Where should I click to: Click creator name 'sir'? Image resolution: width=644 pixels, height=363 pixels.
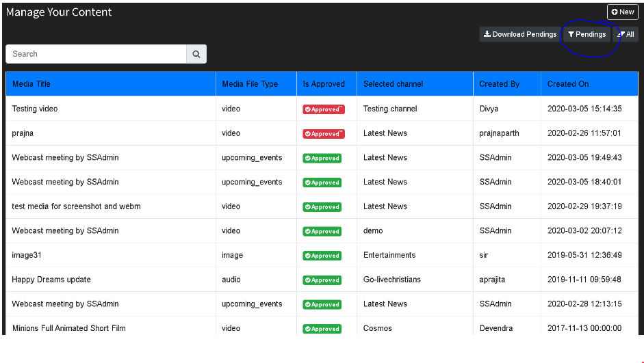point(483,255)
